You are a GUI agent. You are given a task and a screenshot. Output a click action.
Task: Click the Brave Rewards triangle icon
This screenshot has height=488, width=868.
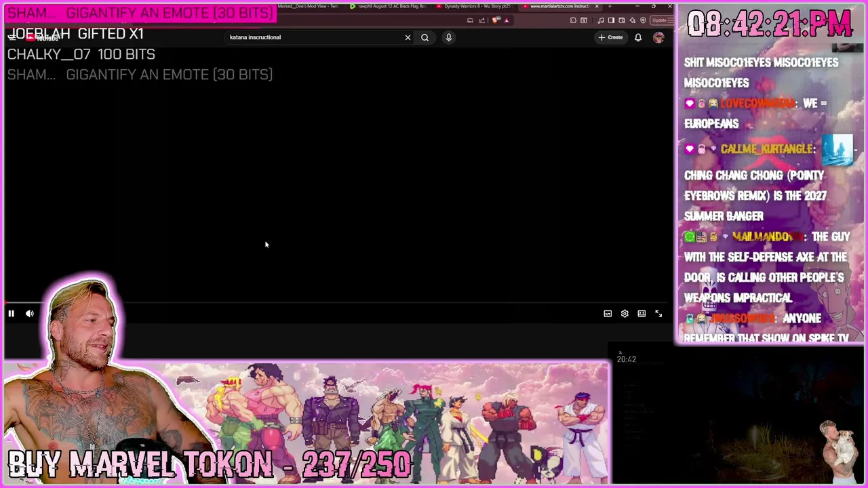[x=506, y=20]
